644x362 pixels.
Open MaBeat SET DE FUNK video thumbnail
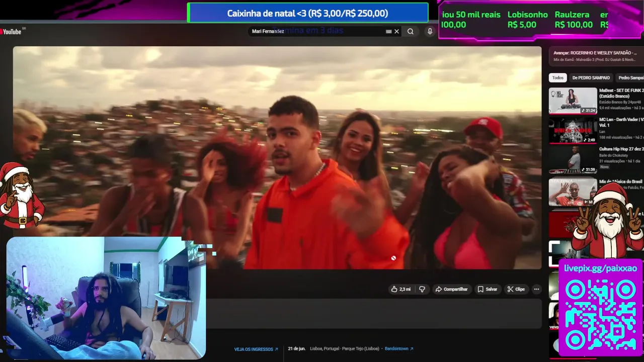(573, 101)
